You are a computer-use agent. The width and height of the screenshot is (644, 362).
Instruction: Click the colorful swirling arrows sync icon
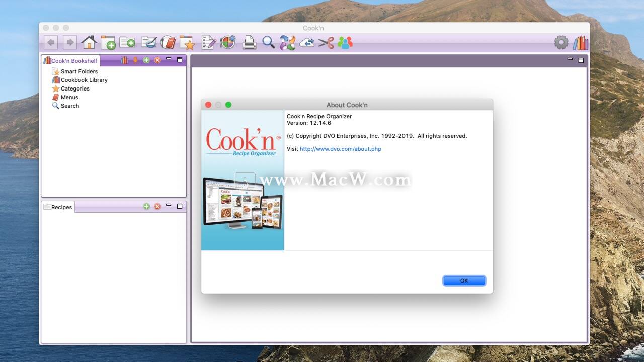[x=288, y=42]
